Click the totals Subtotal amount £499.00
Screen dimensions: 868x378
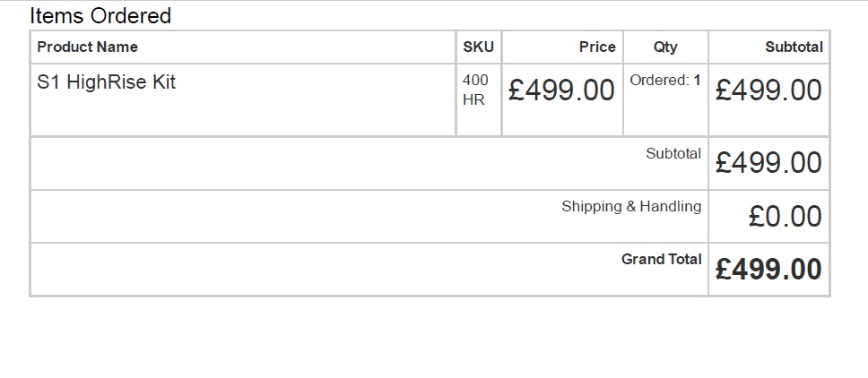[768, 162]
